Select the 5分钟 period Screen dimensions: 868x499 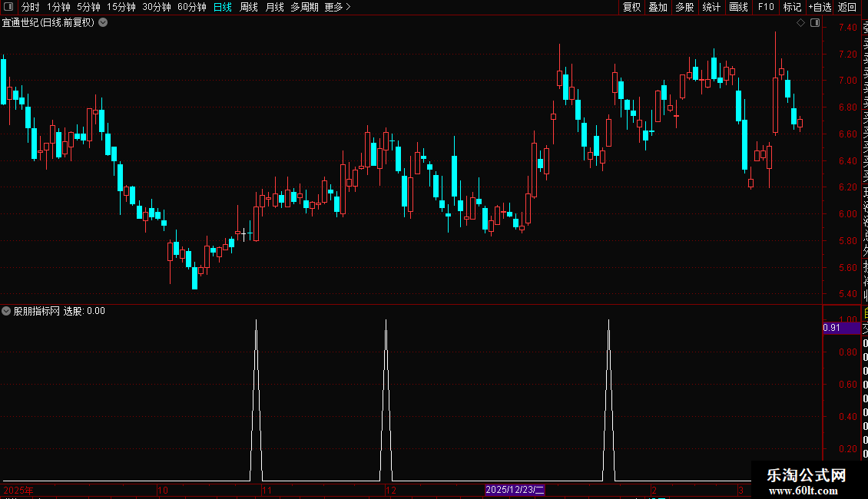pos(88,7)
